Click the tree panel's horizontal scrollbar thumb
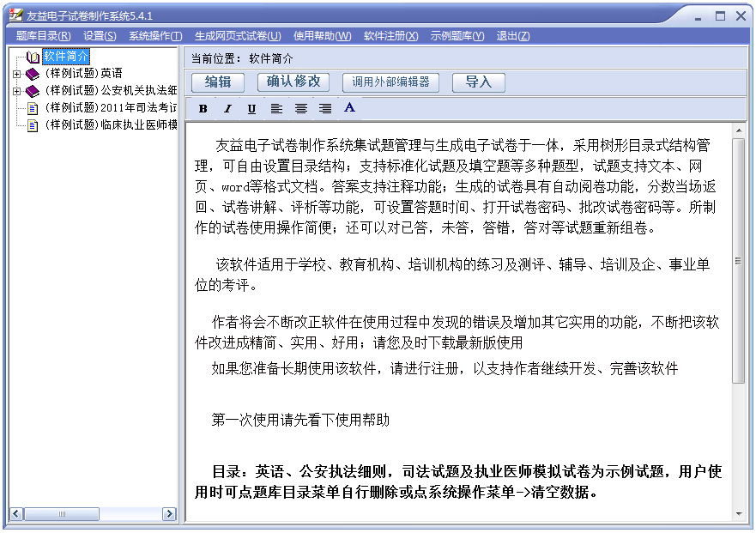756x533 pixels. (x=62, y=514)
